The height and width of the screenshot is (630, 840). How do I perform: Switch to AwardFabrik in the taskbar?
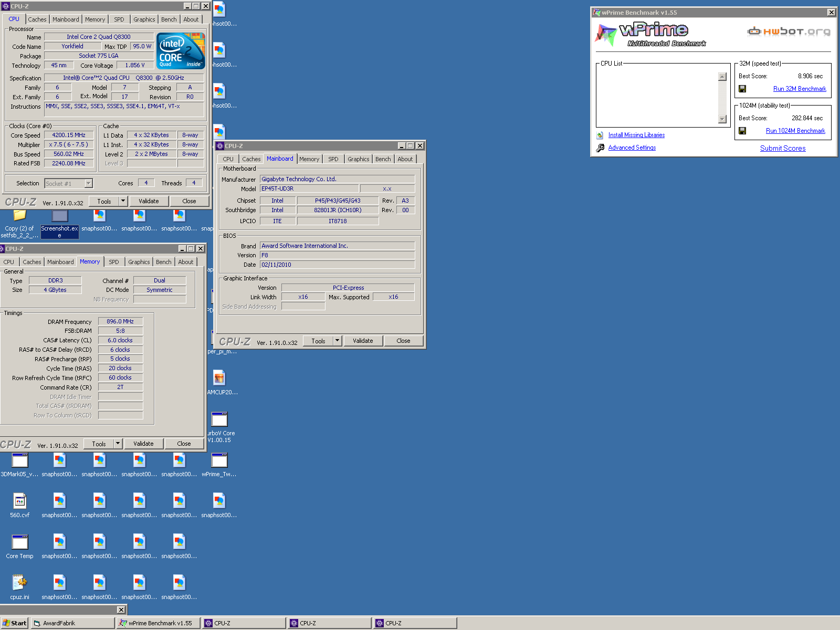pos(72,623)
